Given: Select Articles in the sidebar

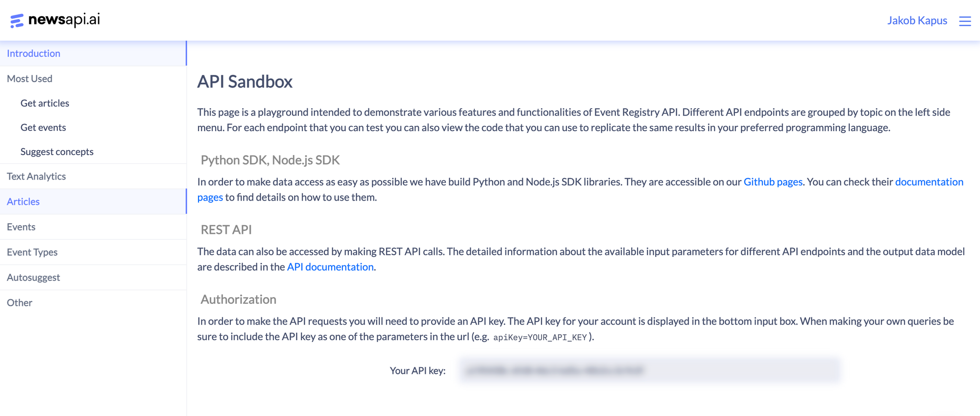Looking at the screenshot, I should point(93,202).
